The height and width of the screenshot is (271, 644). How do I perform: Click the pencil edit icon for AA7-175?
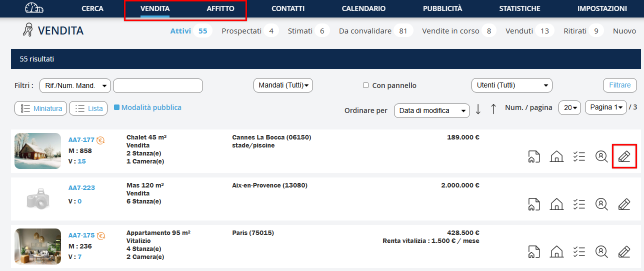[624, 251]
